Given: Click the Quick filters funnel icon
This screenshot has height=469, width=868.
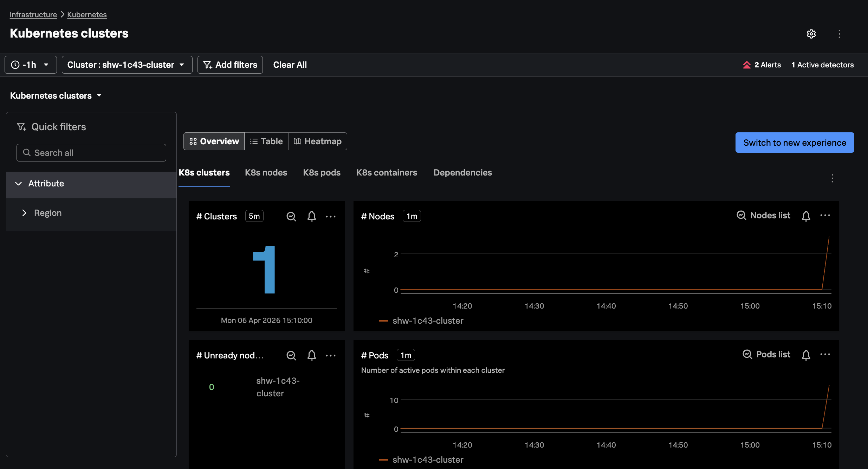Looking at the screenshot, I should (x=21, y=127).
